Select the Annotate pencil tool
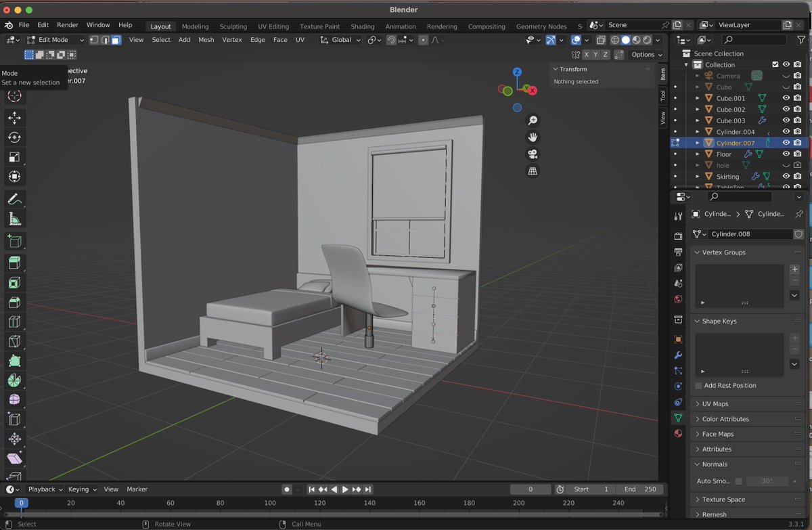This screenshot has width=812, height=530. [14, 199]
